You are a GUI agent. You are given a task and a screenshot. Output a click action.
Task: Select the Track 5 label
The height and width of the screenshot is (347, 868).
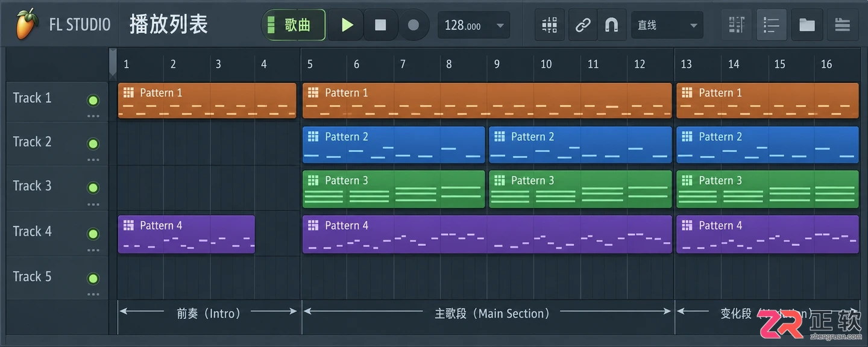[x=32, y=277]
